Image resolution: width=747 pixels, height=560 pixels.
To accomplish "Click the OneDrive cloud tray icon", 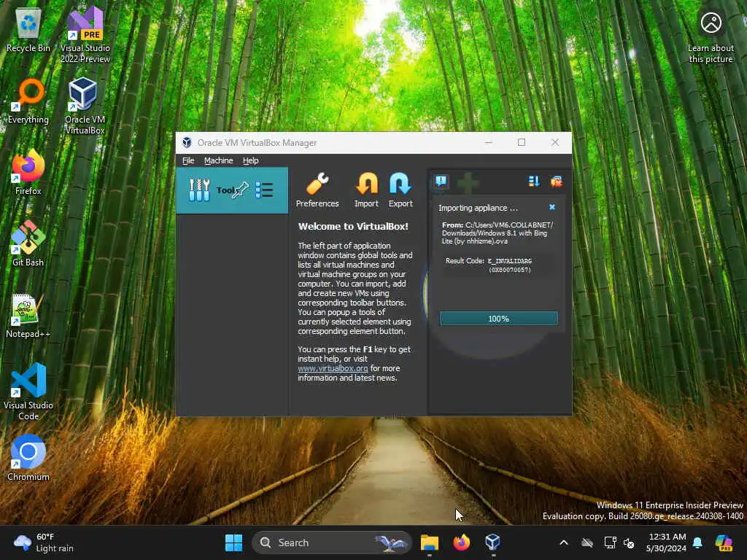I will pyautogui.click(x=587, y=542).
